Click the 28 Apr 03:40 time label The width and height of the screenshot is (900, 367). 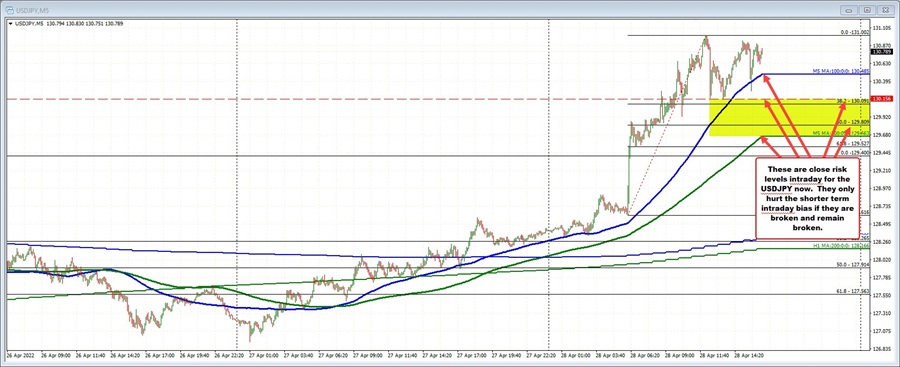(x=610, y=356)
